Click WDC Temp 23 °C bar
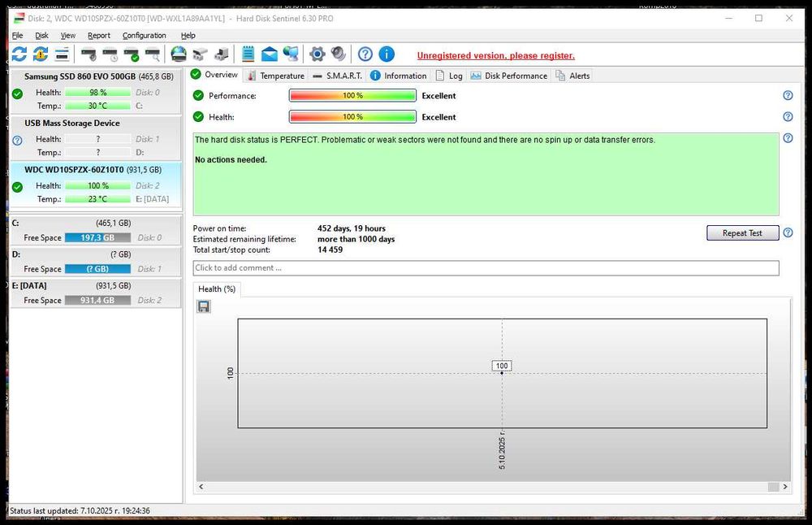This screenshot has width=812, height=525. 98,199
